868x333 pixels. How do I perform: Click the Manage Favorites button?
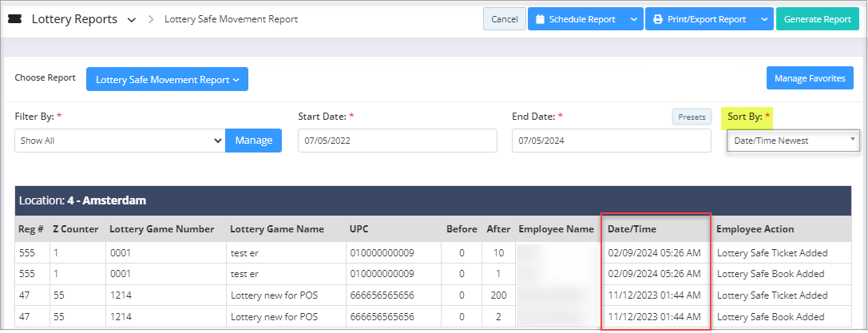coord(810,78)
